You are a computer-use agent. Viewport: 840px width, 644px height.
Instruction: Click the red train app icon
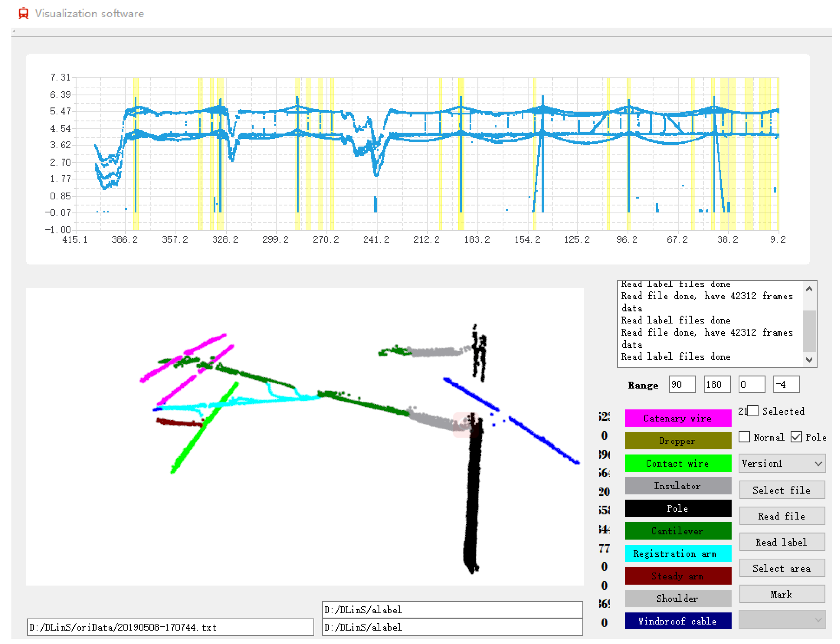coord(23,13)
